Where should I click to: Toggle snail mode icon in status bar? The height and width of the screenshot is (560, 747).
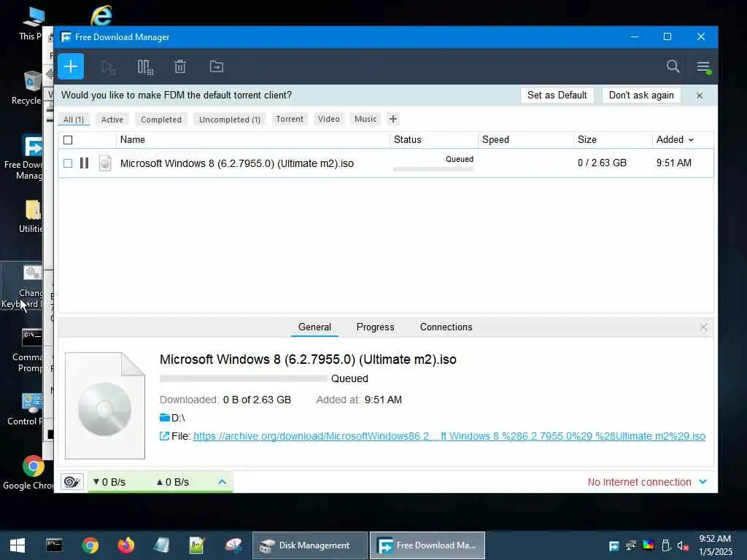tap(72, 482)
